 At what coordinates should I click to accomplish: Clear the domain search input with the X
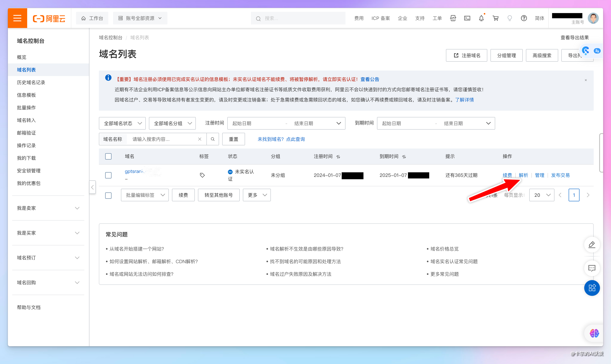[200, 139]
